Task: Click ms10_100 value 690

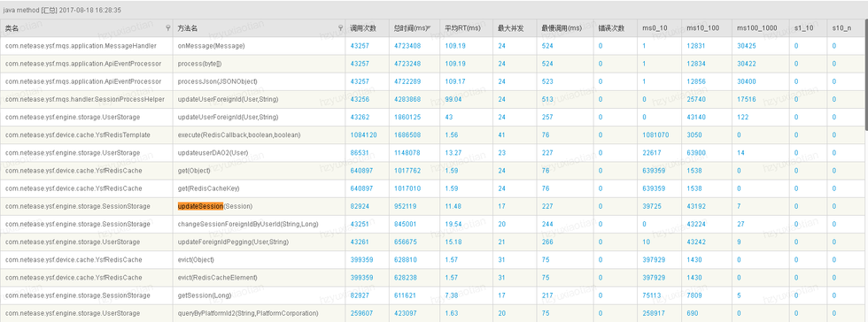Action: pos(692,313)
